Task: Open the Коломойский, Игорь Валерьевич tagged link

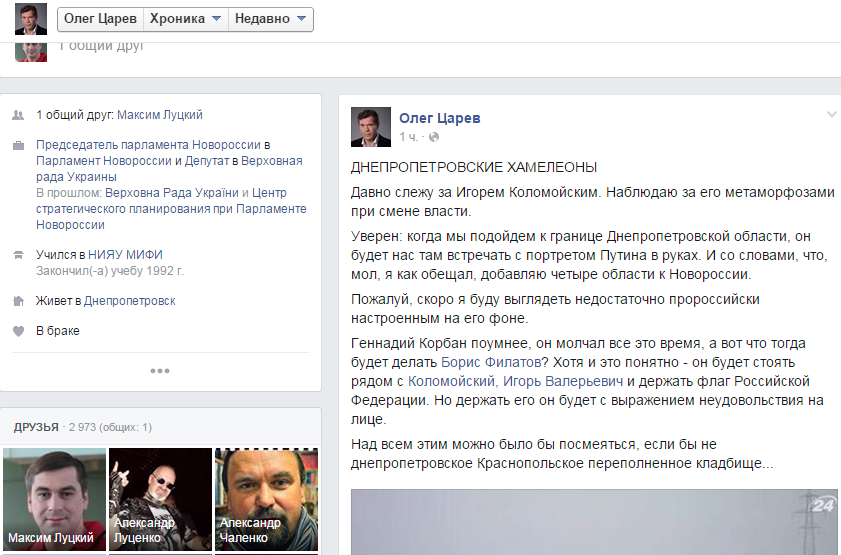Action: click(515, 381)
